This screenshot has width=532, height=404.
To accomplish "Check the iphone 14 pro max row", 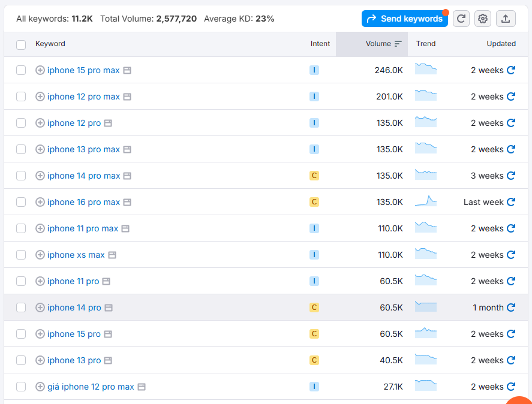I will (21, 176).
